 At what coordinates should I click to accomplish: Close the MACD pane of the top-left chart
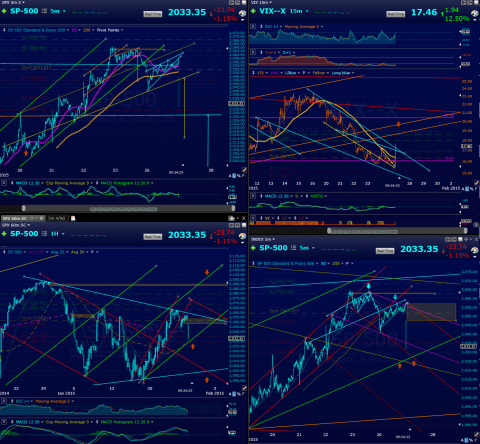tap(4, 183)
